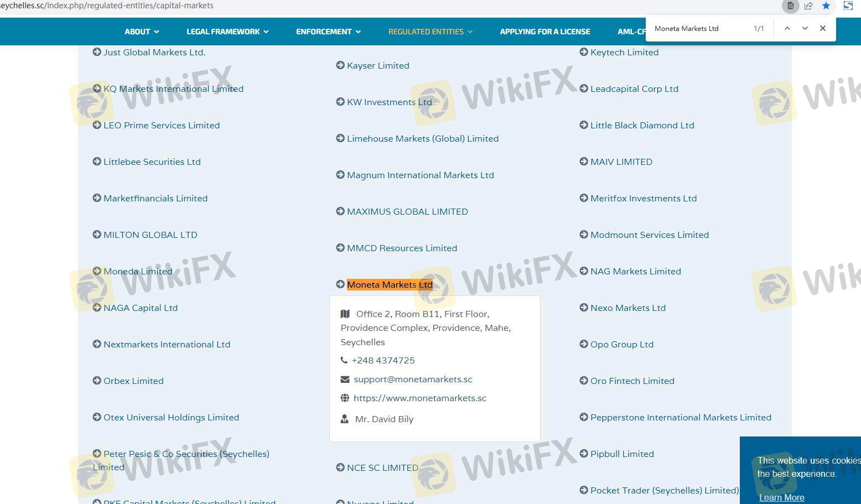The image size is (861, 504).
Task: Open the monetamarkets.sc website link
Action: (419, 398)
